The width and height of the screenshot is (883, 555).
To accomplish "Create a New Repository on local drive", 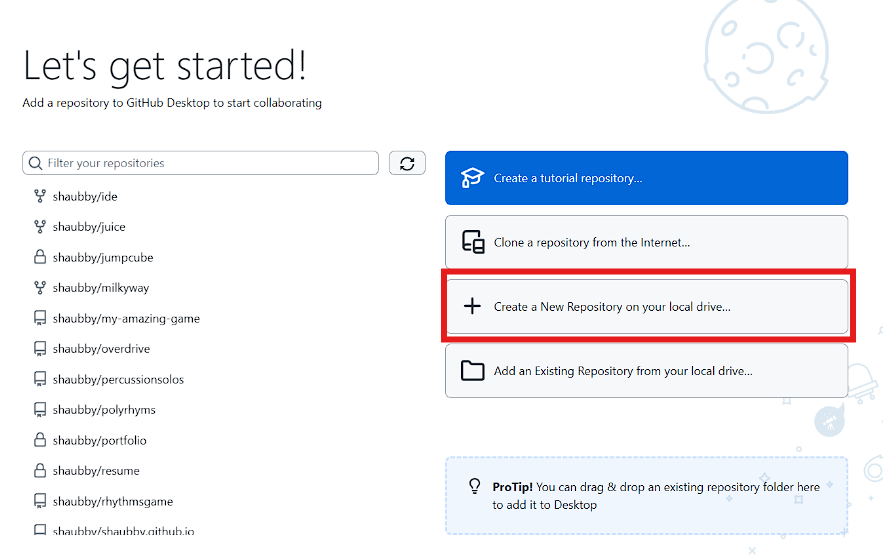I will click(x=646, y=307).
